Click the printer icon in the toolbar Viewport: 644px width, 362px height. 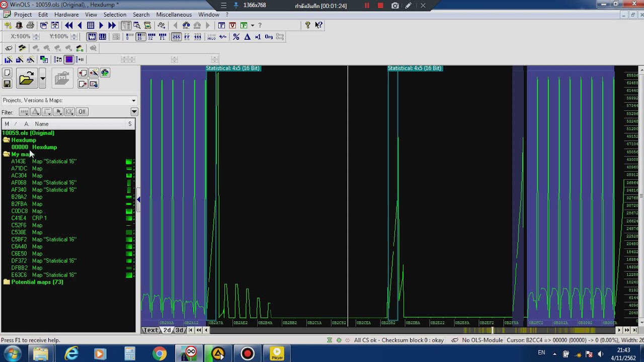click(30, 25)
